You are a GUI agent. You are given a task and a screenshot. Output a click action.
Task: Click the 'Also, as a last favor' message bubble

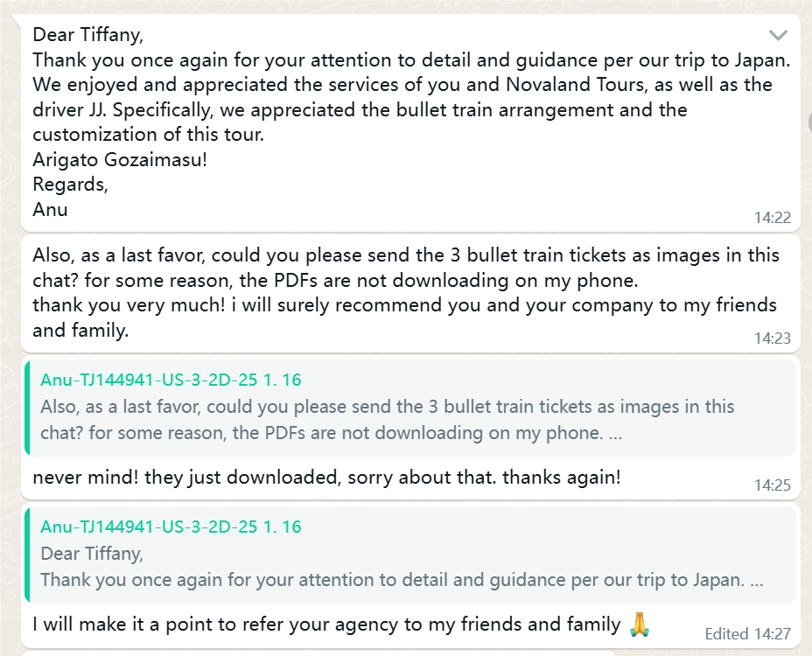click(410, 293)
